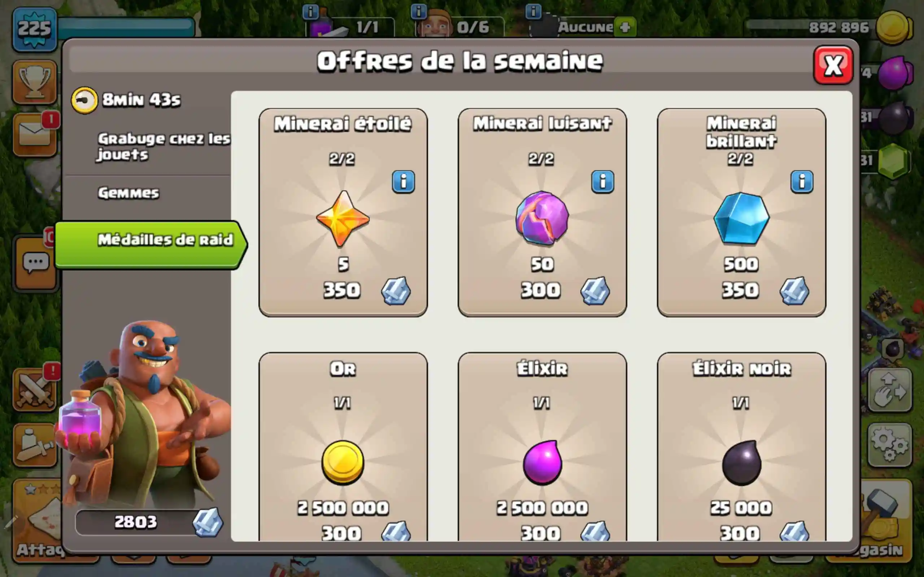Buy Minerai luisant for 300 medals
The width and height of the screenshot is (924, 577).
[542, 212]
